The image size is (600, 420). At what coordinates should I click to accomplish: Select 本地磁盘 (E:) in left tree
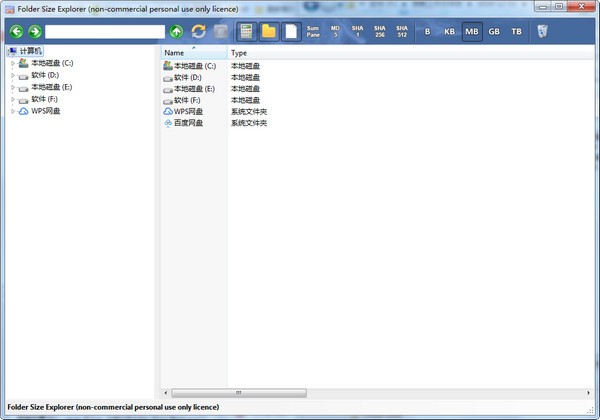[51, 87]
